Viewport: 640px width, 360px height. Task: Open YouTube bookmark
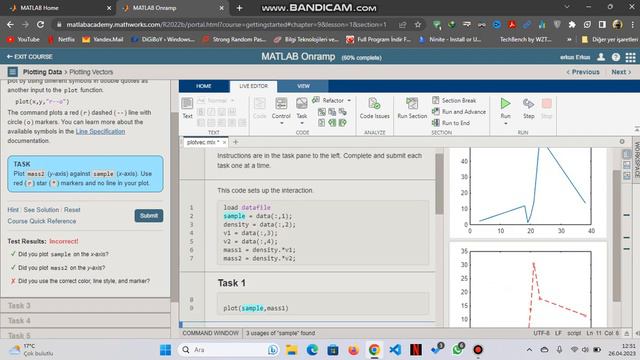click(x=23, y=40)
